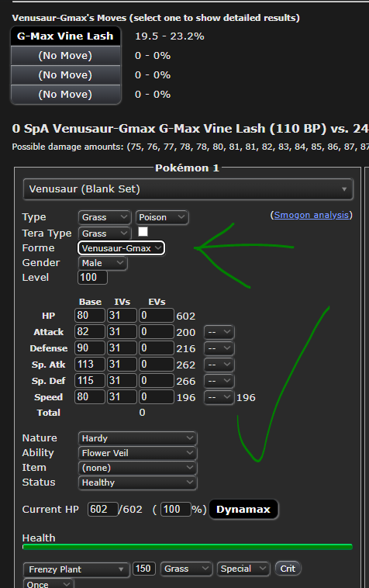Open the Sp. Def stat boost dropdown
Image resolution: width=369 pixels, height=588 pixels.
click(219, 381)
